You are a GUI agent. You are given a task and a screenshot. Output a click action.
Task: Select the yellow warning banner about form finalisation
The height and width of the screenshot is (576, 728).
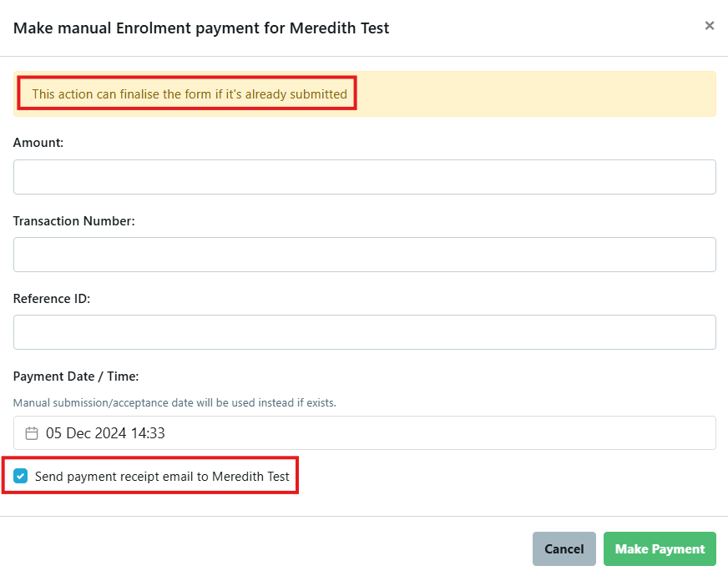[364, 93]
